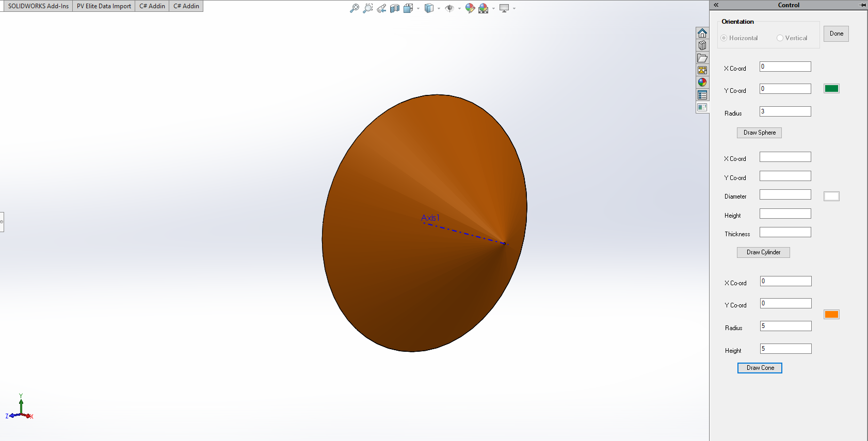Click the Draw Cone button

tap(760, 368)
